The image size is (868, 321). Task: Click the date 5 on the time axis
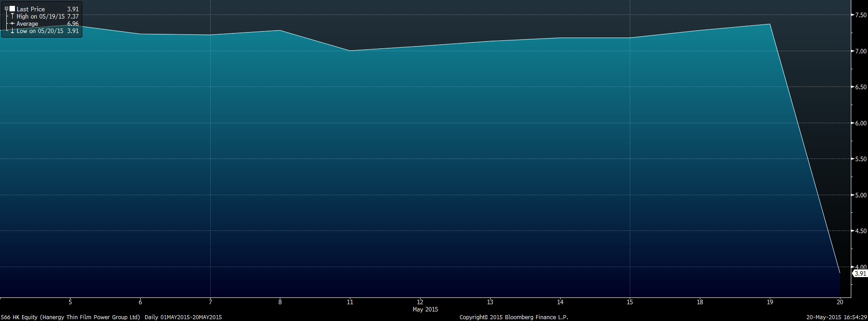[x=70, y=302]
